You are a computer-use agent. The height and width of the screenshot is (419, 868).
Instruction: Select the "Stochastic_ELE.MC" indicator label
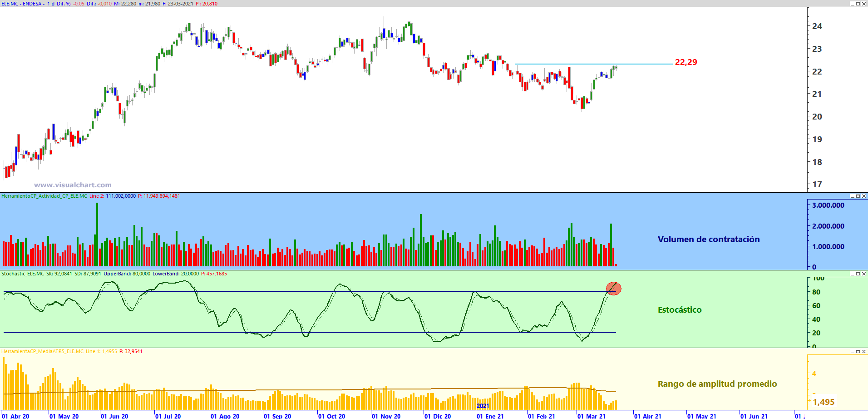click(23, 274)
